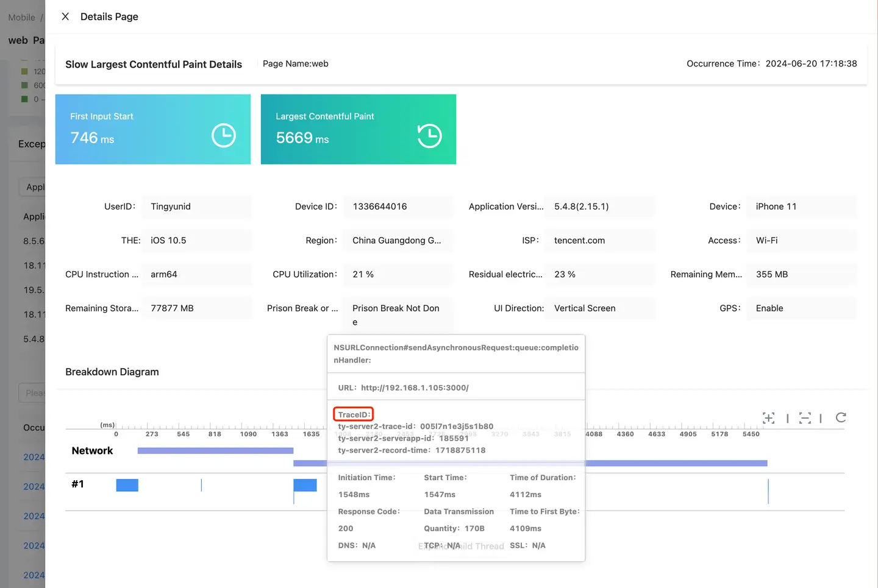The height and width of the screenshot is (588, 878).
Task: Click the thin marker after 5450 in row #1
Action: (x=768, y=491)
